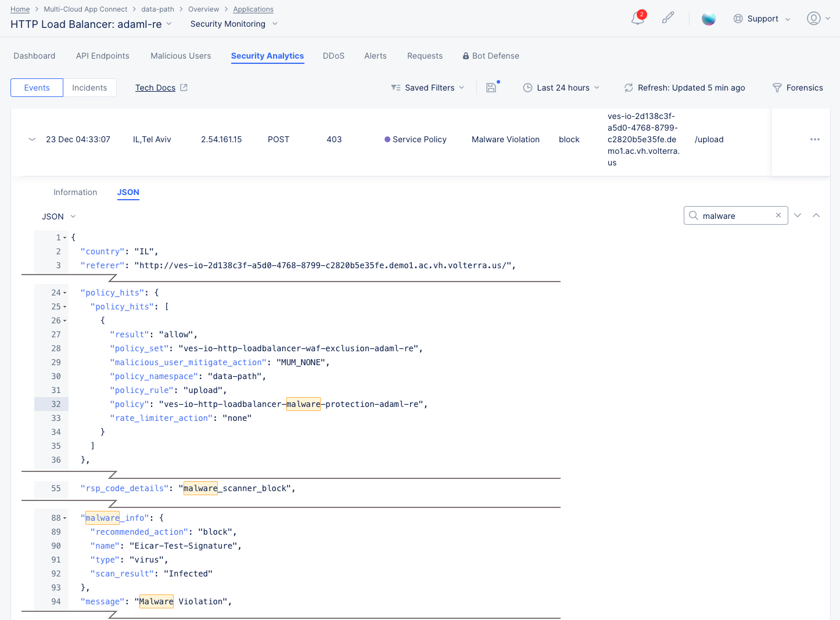Image resolution: width=840 pixels, height=620 pixels.
Task: Open the Last 24 hours time selector
Action: [x=562, y=87]
